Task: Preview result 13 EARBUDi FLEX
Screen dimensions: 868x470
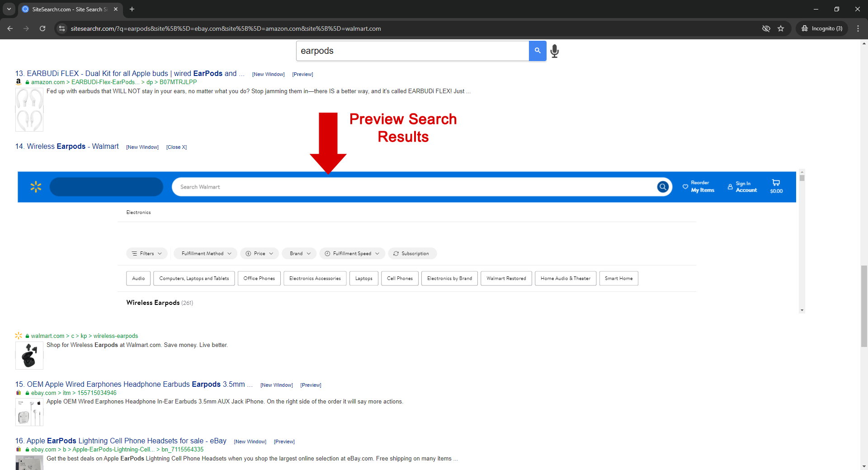Action: point(302,74)
